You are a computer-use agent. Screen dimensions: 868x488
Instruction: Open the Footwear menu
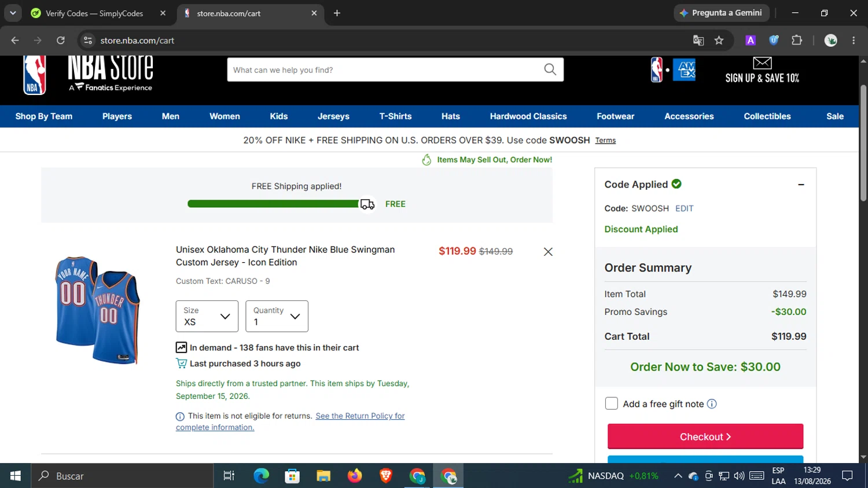point(616,116)
